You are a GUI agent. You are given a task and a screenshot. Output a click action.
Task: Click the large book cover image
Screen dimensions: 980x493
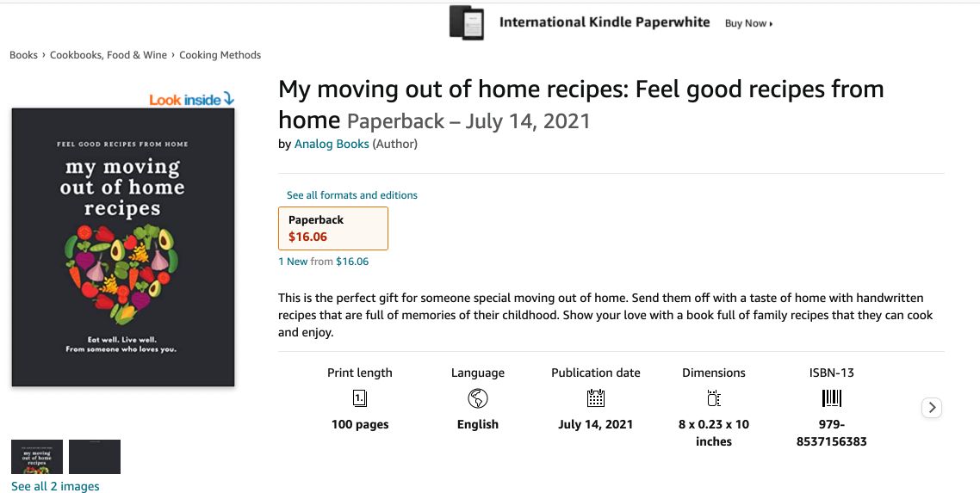[122, 247]
